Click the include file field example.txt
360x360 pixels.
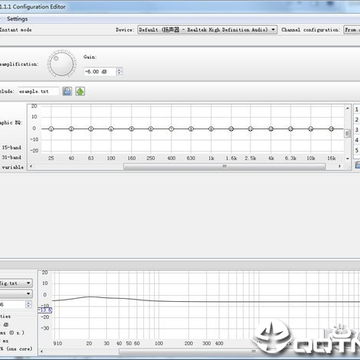pyautogui.click(x=38, y=91)
